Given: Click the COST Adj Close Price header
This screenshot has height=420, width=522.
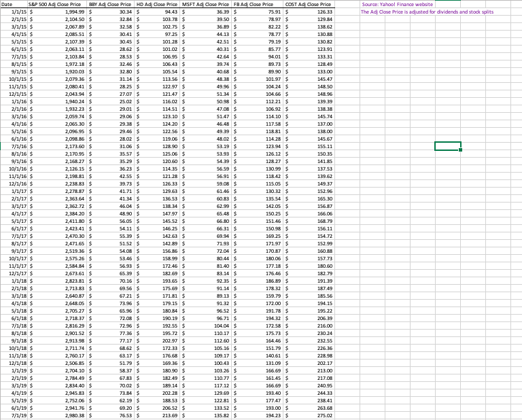Looking at the screenshot, I should (x=309, y=4).
